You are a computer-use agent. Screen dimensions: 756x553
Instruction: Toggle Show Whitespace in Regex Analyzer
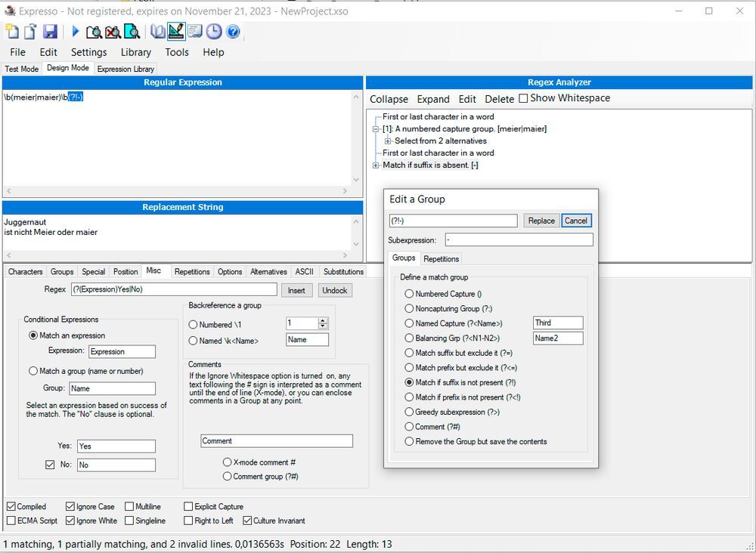tap(522, 98)
